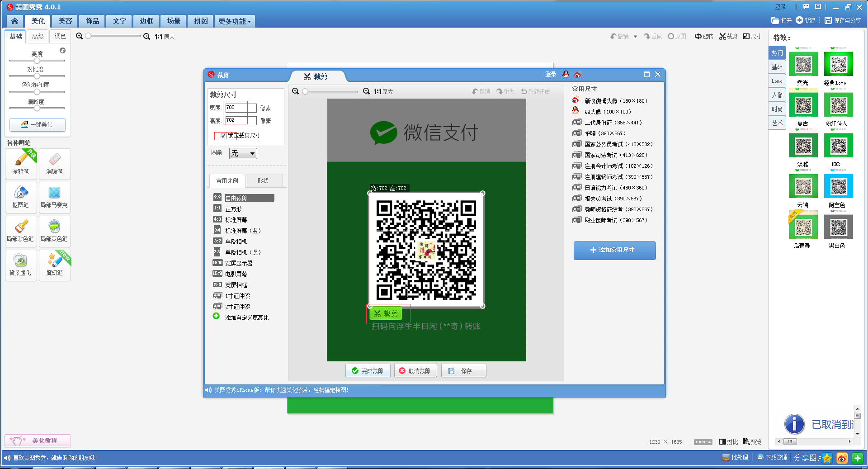
Task: Click the 清晰度 sharpness slider handle
Action: pos(37,108)
